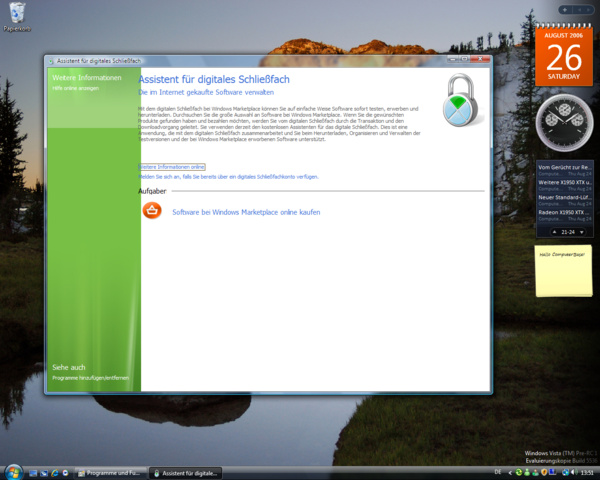Launch Internet Explorer from quick launch
Viewport: 600px width, 480px height.
coord(55,473)
